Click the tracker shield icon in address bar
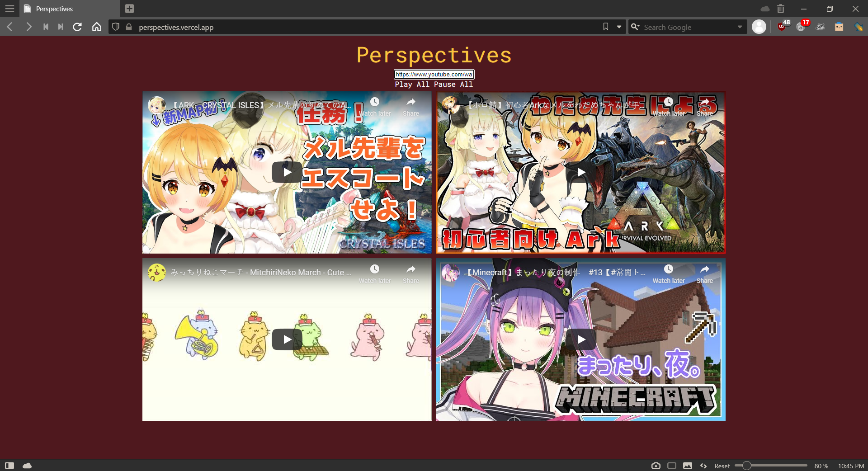 point(116,27)
